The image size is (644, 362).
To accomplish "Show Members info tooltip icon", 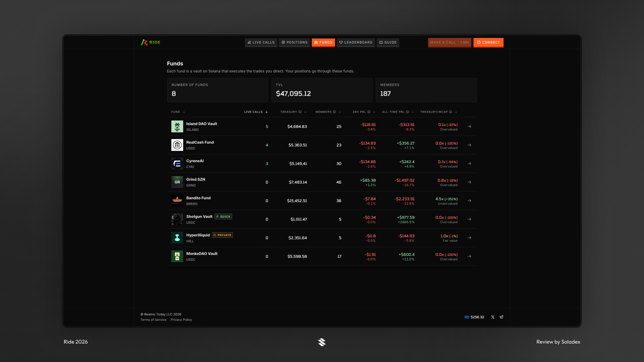I will [x=334, y=112].
